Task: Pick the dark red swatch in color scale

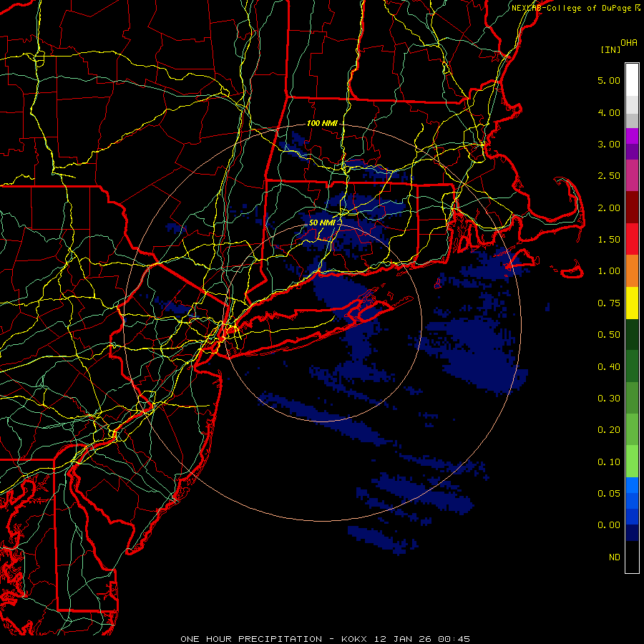Action: pyautogui.click(x=632, y=208)
